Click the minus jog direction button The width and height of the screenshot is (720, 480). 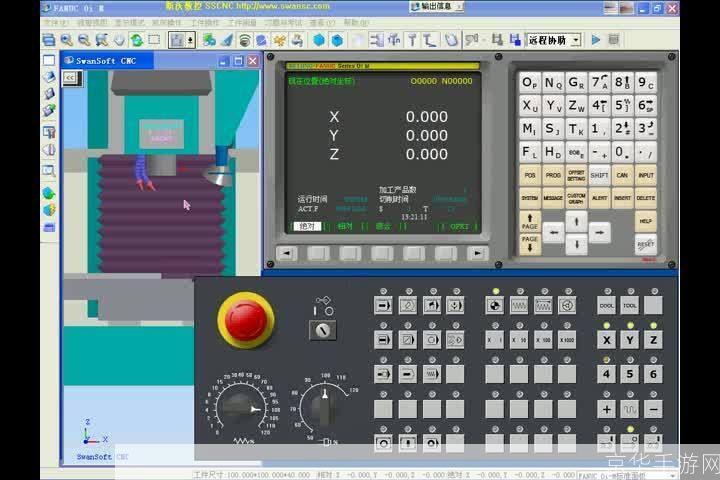pos(653,409)
